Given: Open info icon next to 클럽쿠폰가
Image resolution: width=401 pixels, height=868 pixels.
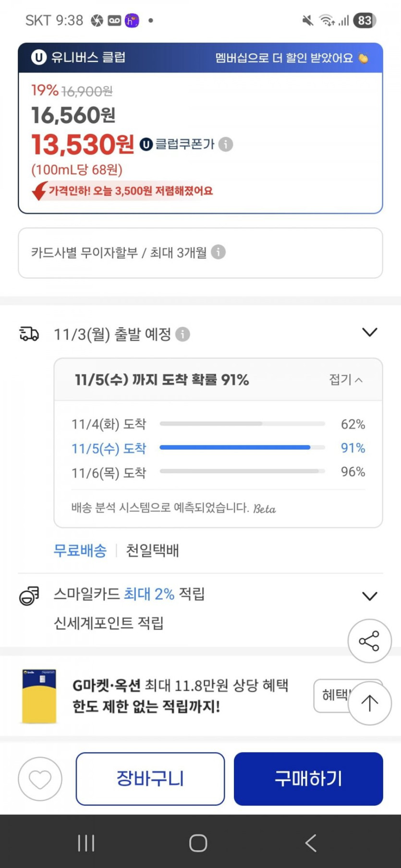Looking at the screenshot, I should [226, 144].
